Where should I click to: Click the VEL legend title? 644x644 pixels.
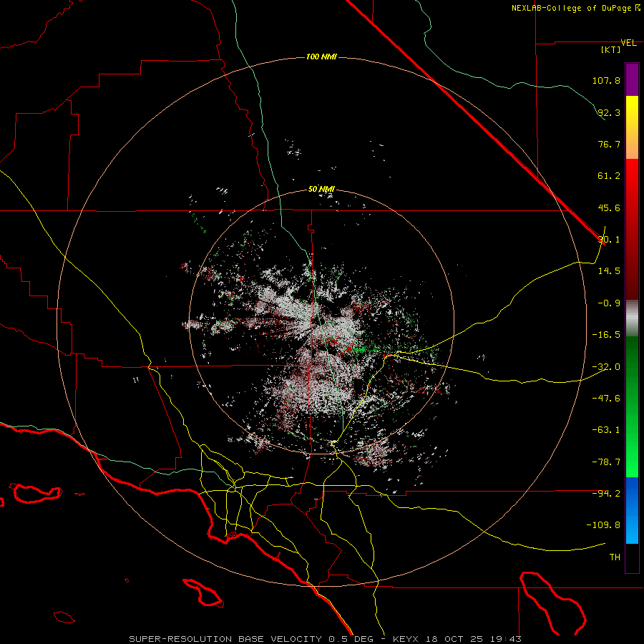629,43
